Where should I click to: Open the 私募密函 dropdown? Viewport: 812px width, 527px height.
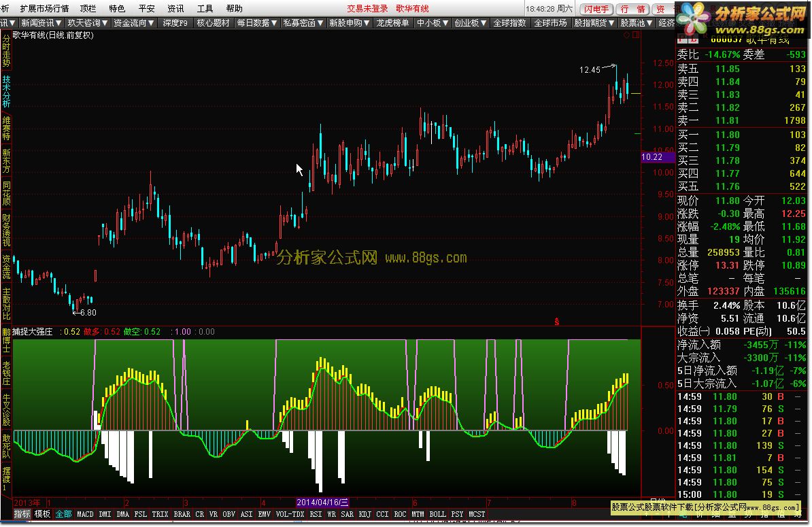point(303,22)
